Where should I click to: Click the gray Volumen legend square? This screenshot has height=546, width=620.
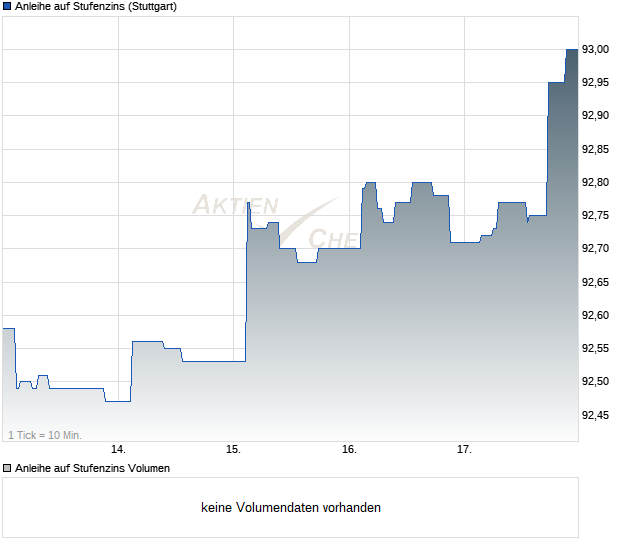coord(7,469)
